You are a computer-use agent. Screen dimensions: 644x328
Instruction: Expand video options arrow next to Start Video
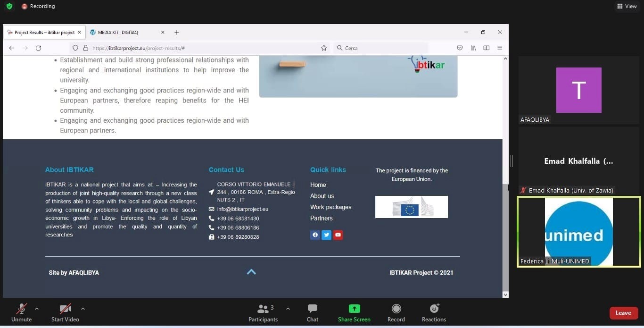[x=83, y=309]
